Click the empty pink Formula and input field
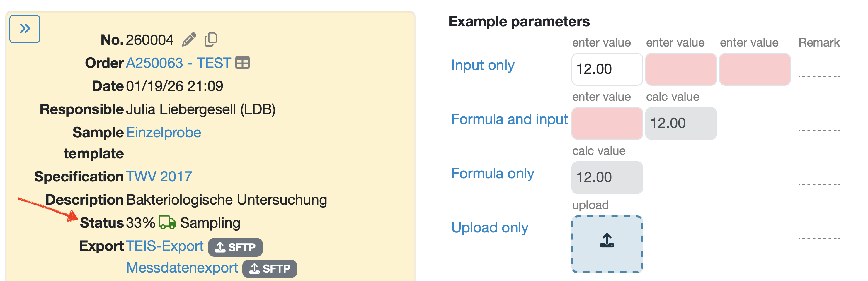The width and height of the screenshot is (868, 281). click(607, 123)
